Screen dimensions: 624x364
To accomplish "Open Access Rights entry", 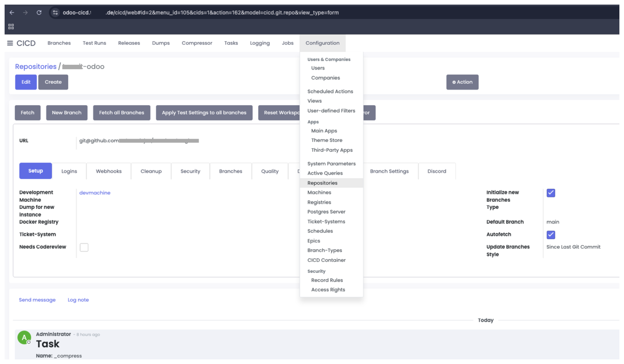I will (331, 290).
